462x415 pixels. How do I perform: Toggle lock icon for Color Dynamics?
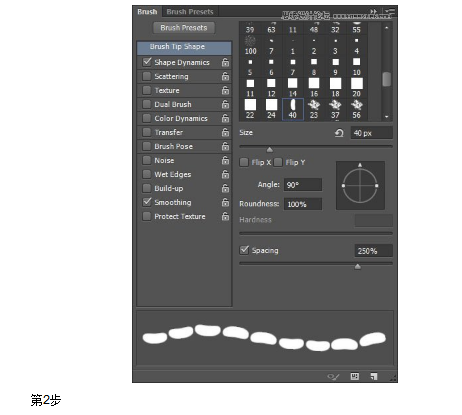pyautogui.click(x=225, y=118)
